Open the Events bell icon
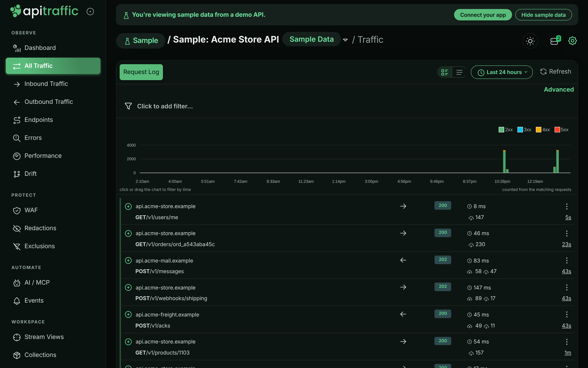Image resolution: width=588 pixels, height=368 pixels. (17, 301)
